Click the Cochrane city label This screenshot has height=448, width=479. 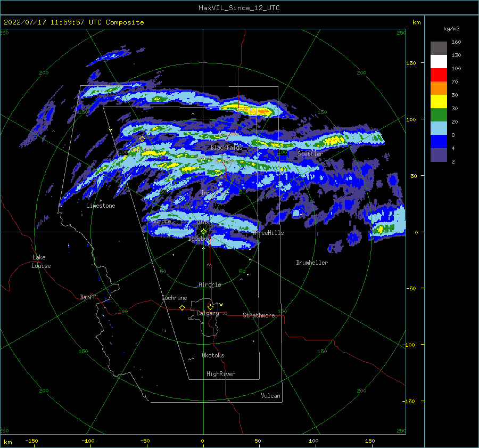174,298
